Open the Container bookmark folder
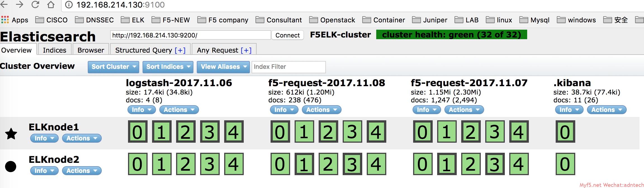Image resolution: width=644 pixels, height=188 pixels. click(x=383, y=20)
